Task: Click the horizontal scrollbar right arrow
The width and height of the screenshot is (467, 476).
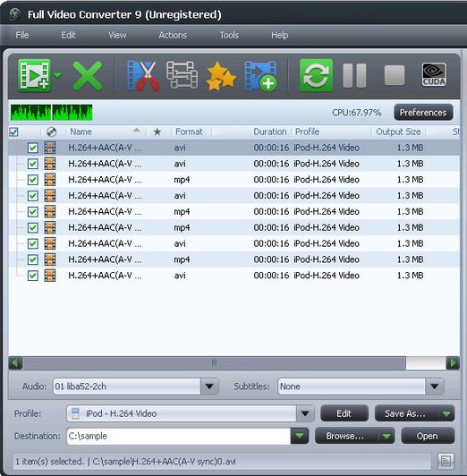Action: click(x=453, y=362)
